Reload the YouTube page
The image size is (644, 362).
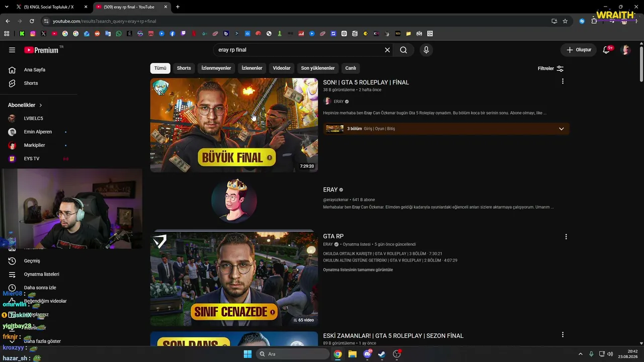(32, 21)
